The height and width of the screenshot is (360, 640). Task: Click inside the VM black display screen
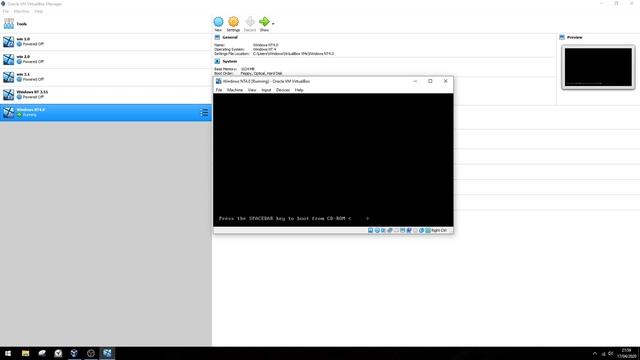(333, 160)
